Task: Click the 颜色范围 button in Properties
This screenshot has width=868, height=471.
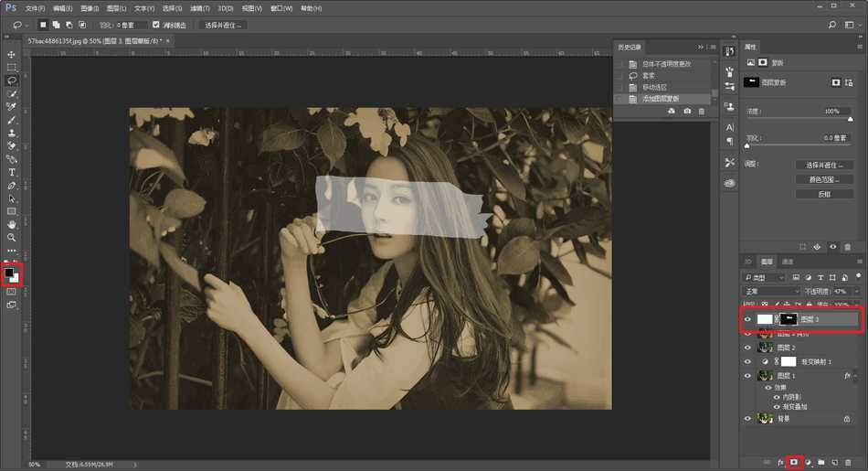Action: [824, 180]
